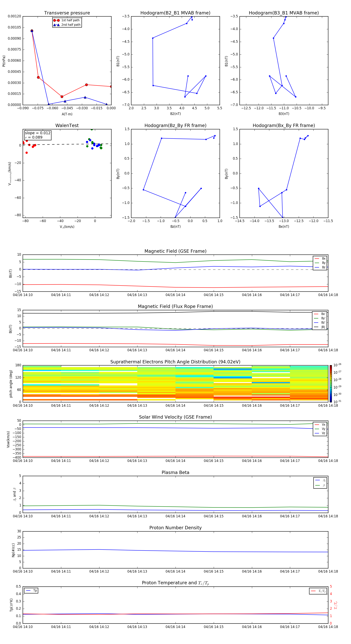Viewport: 351px width, 644px height.
Task: Click the Suprathermal Electrons Pitch Angle Distribution title
Action: [175, 362]
